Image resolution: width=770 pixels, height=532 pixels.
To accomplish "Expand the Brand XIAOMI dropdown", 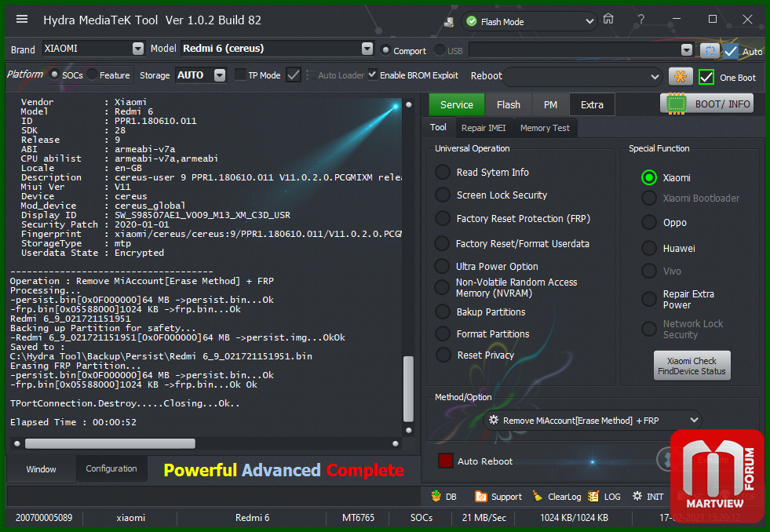I will pos(138,49).
